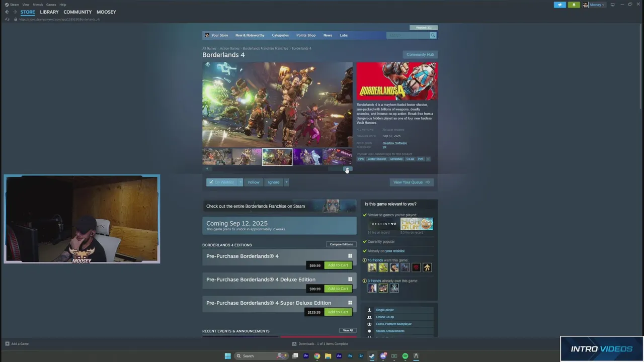Click the Your Store icon
The width and height of the screenshot is (644, 362).
[x=207, y=35]
